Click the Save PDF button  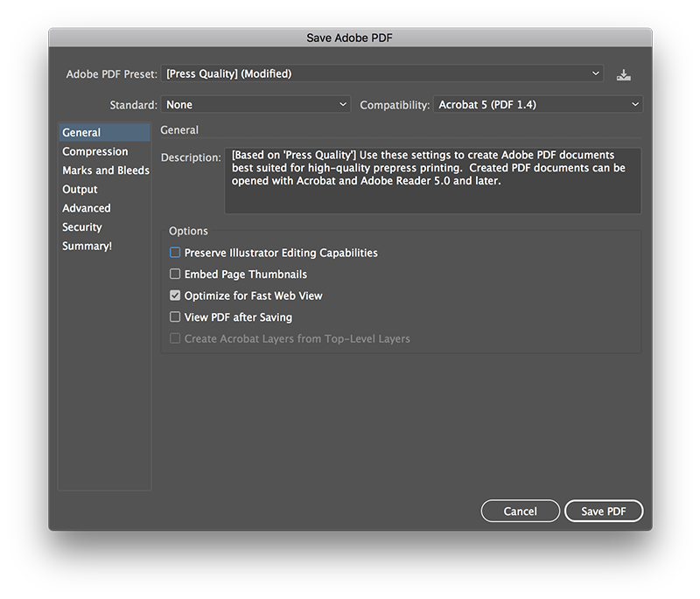pos(604,512)
